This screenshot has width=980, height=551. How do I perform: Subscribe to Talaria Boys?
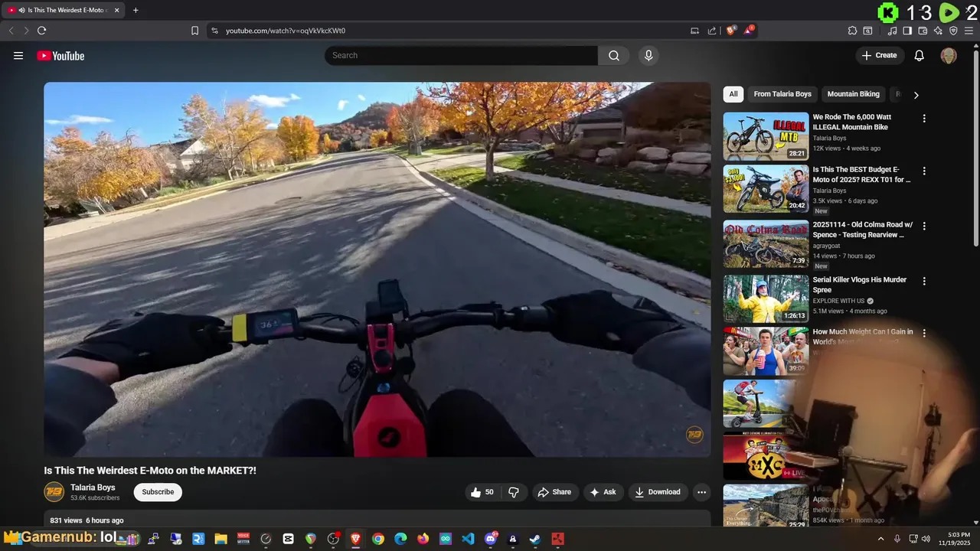[x=158, y=492]
